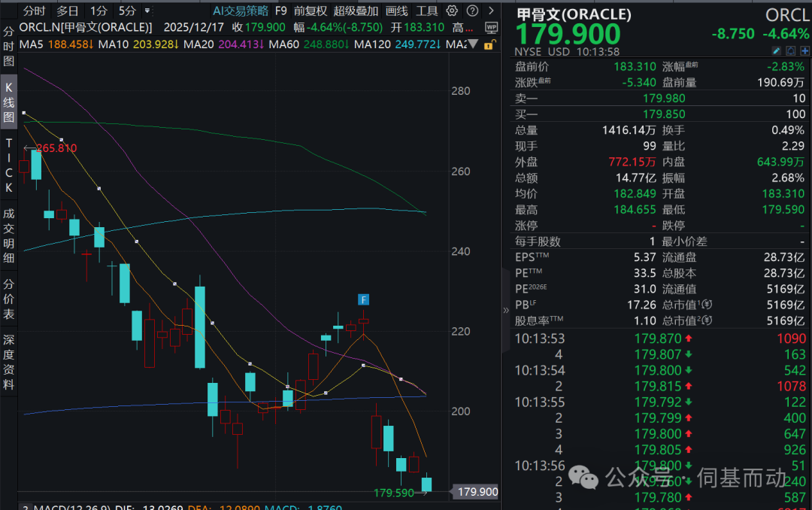
Task: Select K线图 in left sidebar
Action: tap(9, 102)
